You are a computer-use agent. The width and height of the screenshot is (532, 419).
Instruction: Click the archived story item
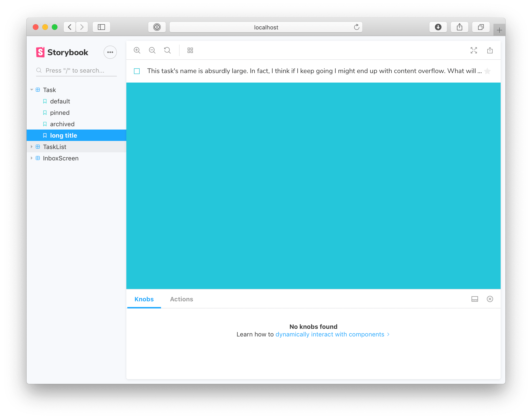[x=62, y=124]
